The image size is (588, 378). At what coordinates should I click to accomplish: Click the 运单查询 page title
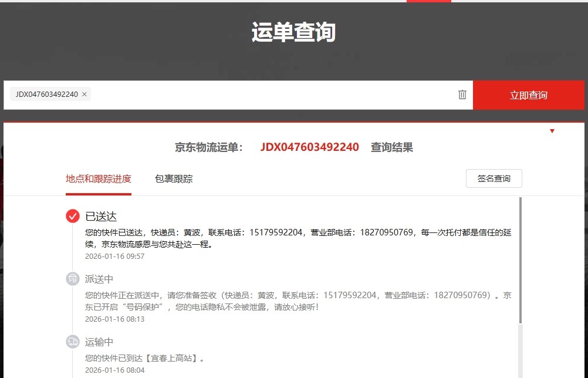[x=293, y=32]
